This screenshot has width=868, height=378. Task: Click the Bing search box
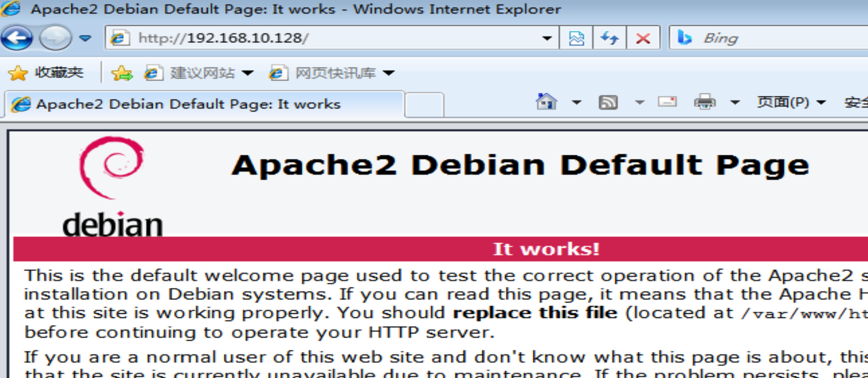(x=768, y=38)
